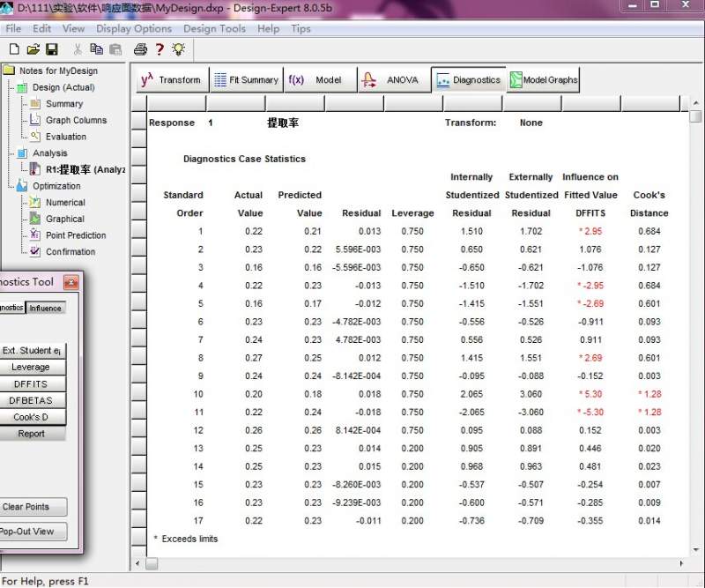Viewport: 705px width, 588px height.
Task: Click the Clear Points button
Action: 26,507
